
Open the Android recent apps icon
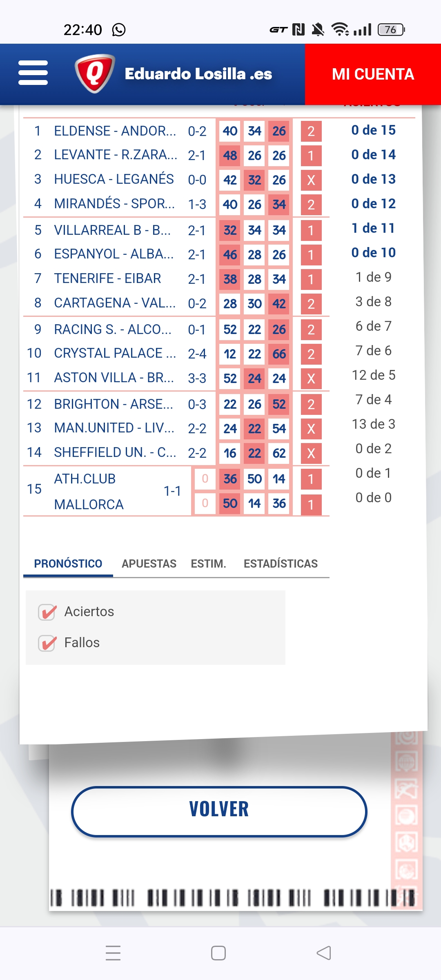click(x=113, y=953)
